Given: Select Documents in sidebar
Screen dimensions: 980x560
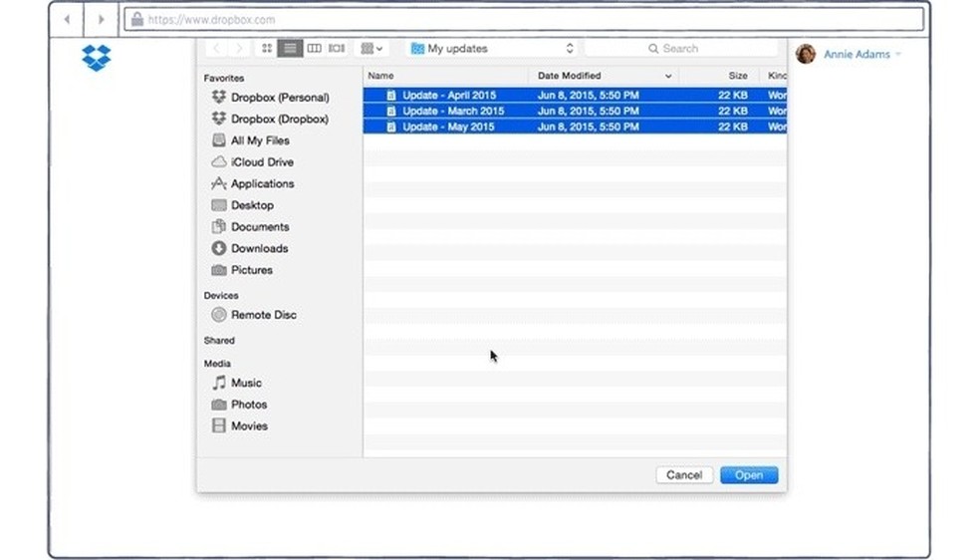Looking at the screenshot, I should (250, 227).
